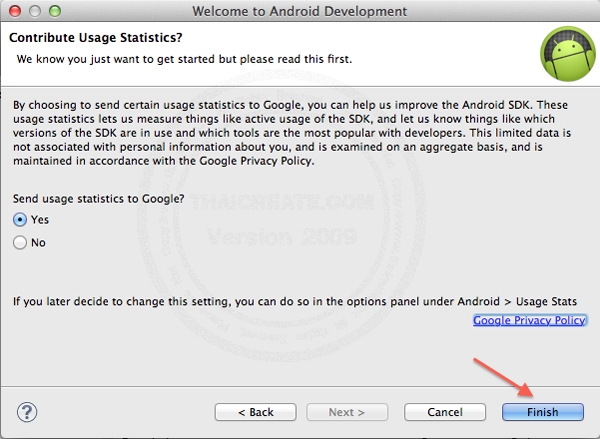The width and height of the screenshot is (600, 439).
Task: Close the dialog with the red button
Action: tap(15, 11)
